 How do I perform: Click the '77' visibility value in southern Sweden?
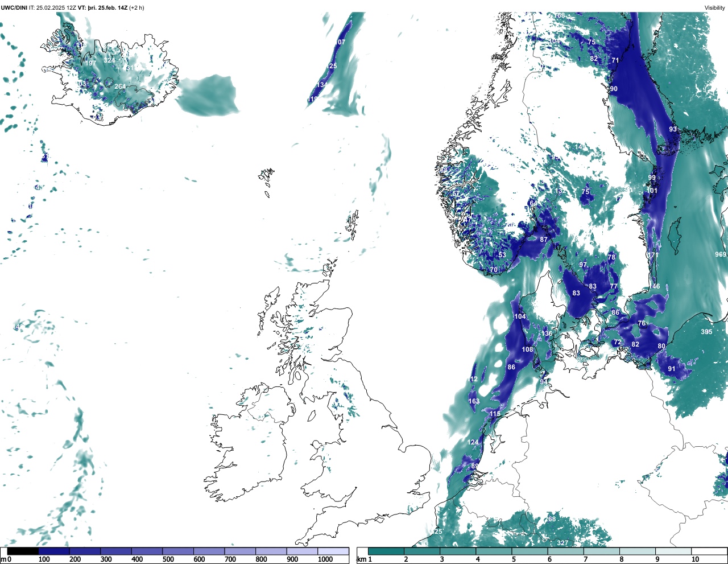tap(614, 286)
